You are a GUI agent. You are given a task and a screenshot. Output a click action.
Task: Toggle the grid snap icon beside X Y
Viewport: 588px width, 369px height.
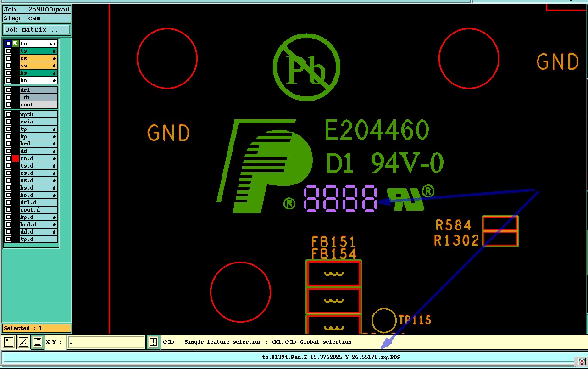tap(38, 342)
